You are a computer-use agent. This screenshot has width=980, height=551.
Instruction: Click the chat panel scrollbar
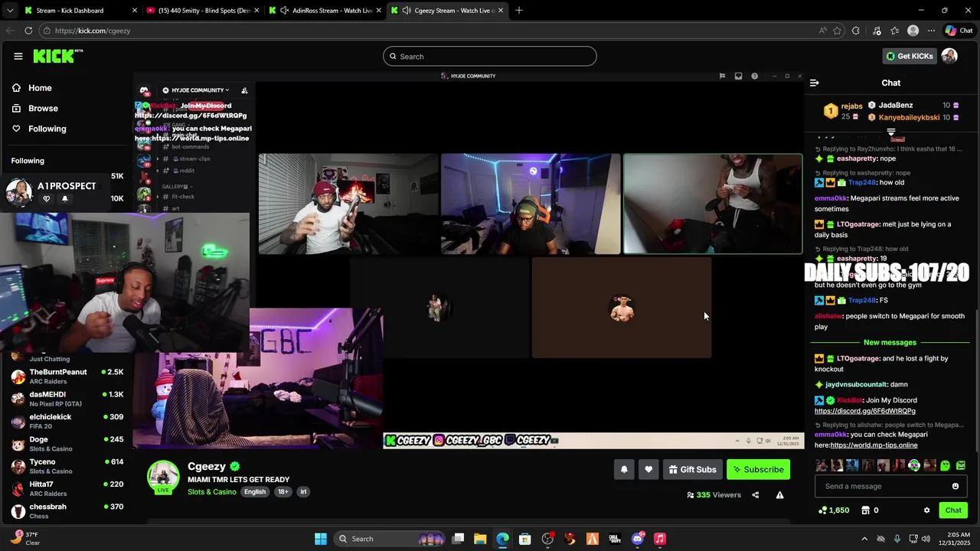click(975, 380)
